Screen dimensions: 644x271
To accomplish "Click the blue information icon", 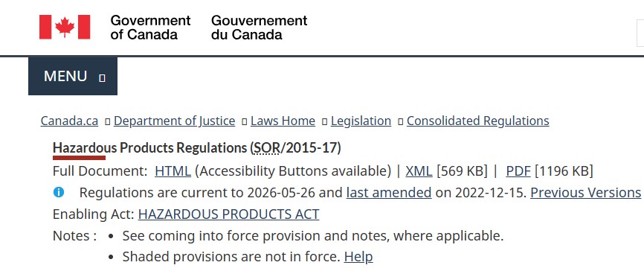I will click(x=59, y=192).
